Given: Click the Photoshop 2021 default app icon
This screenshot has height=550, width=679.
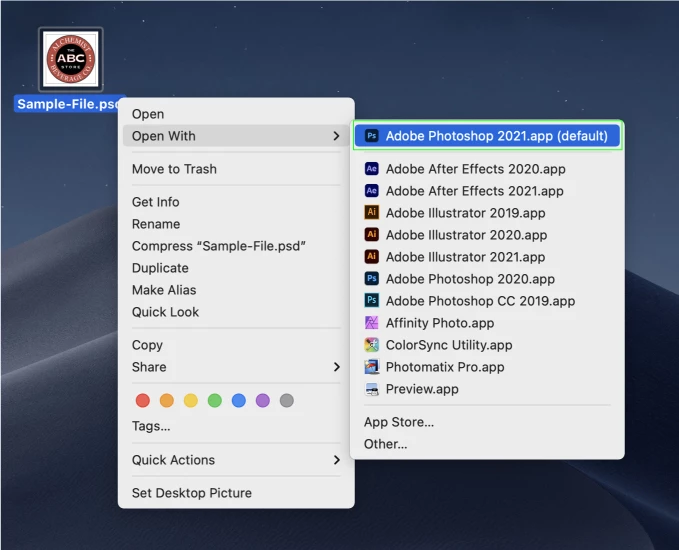Looking at the screenshot, I should [x=372, y=136].
